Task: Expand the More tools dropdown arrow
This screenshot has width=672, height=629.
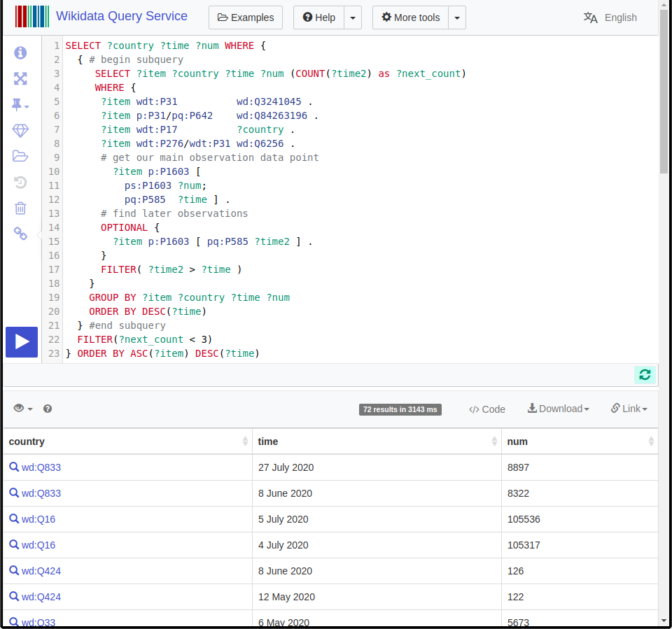Action: coord(457,17)
